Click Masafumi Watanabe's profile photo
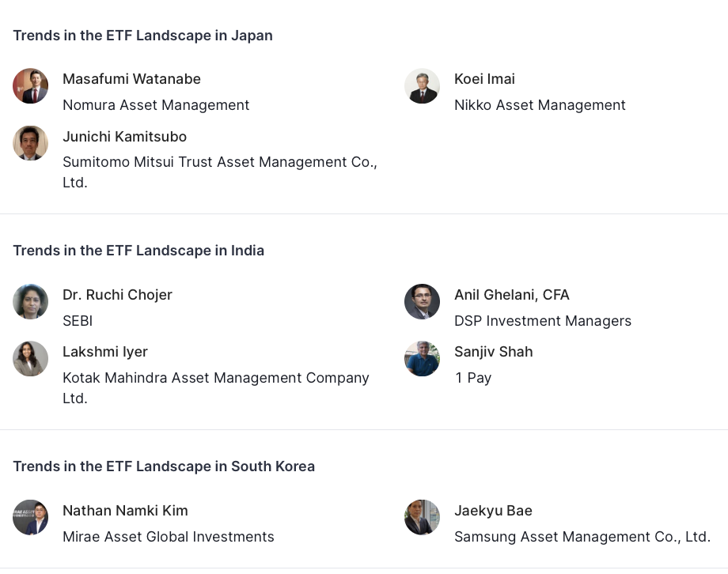 pos(31,86)
